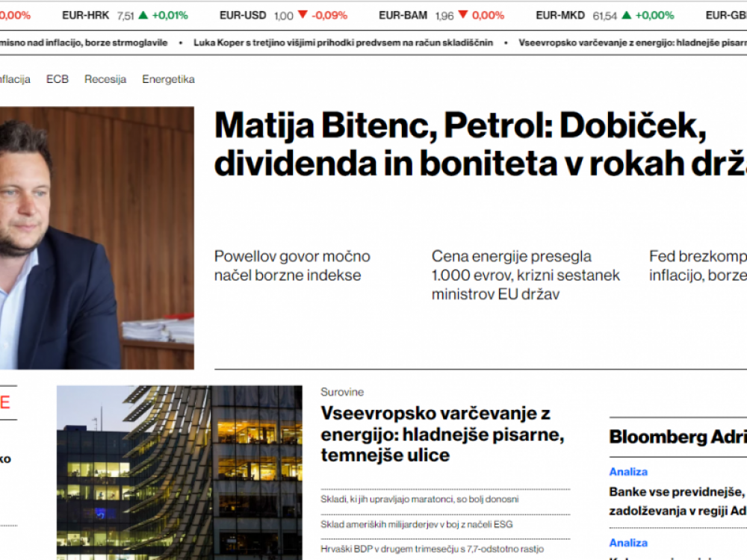The width and height of the screenshot is (747, 560).
Task: Open the ECB topic tab
Action: [x=57, y=79]
